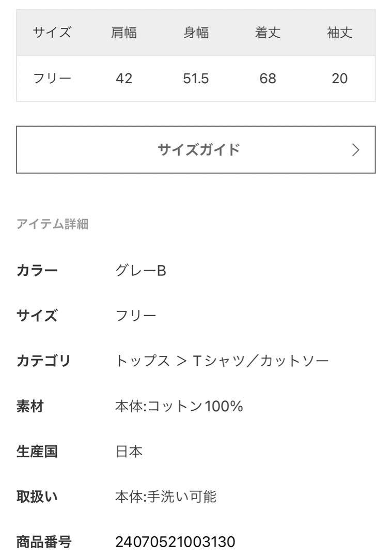Click the アイテム詳細 section heading

tap(52, 224)
